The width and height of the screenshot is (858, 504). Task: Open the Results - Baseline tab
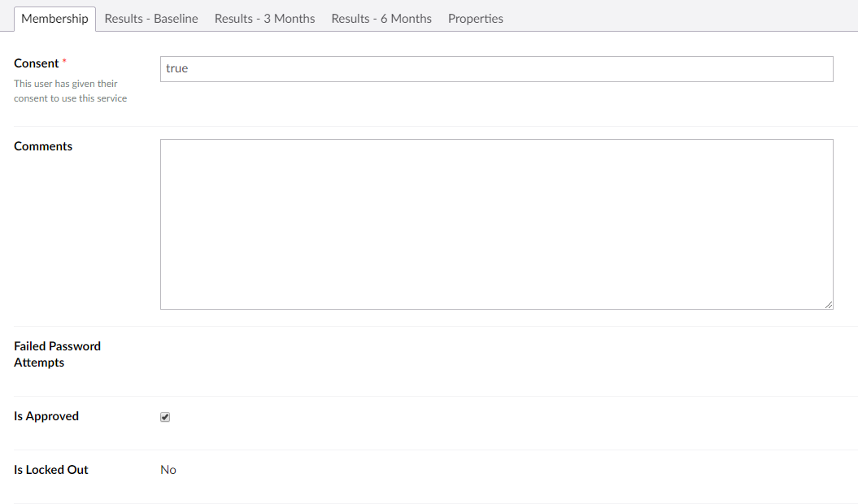(151, 19)
